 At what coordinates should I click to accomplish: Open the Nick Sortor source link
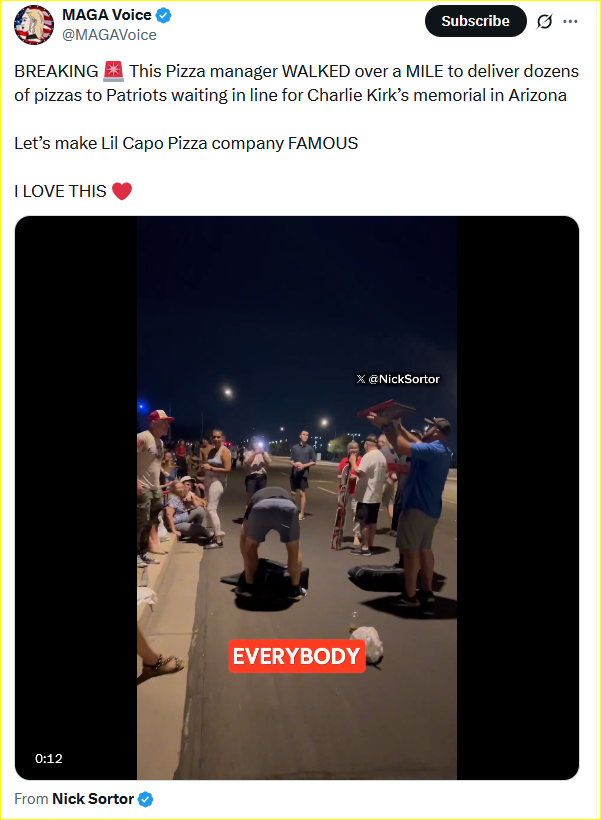tap(93, 799)
